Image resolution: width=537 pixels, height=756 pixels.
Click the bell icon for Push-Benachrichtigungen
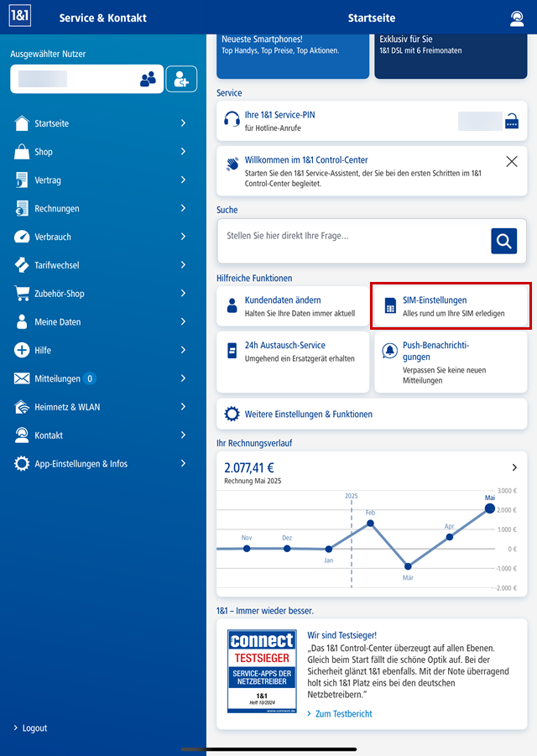tap(389, 351)
